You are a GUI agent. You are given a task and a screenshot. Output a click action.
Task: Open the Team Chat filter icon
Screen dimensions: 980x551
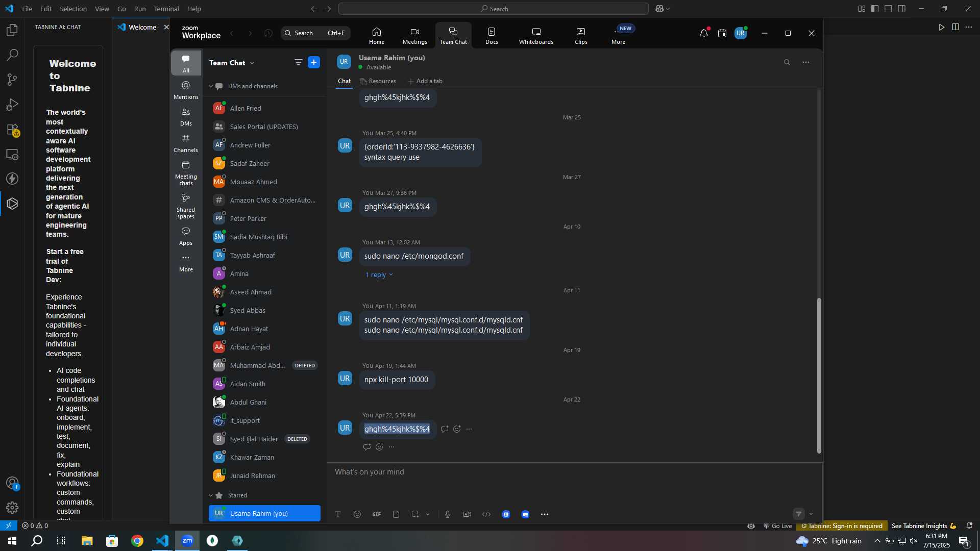coord(299,62)
